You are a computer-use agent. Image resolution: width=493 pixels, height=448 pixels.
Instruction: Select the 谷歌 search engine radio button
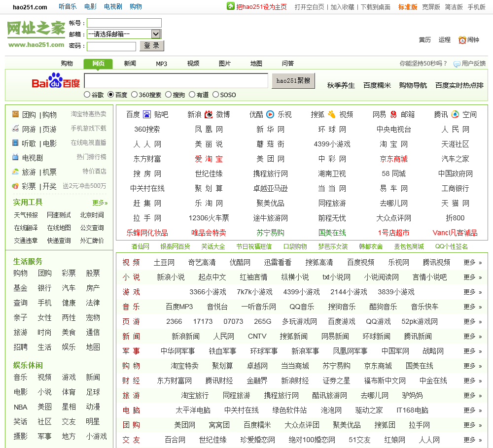pyautogui.click(x=87, y=95)
